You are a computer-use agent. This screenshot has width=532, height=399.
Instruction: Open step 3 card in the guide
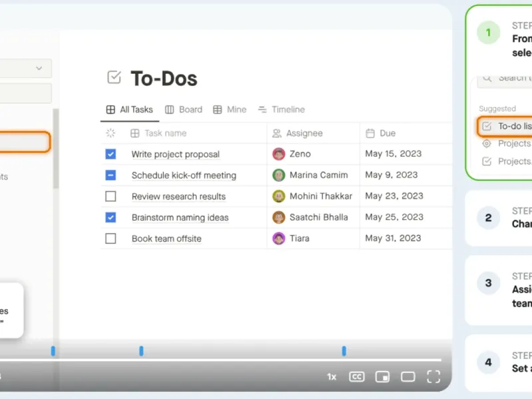click(499, 290)
